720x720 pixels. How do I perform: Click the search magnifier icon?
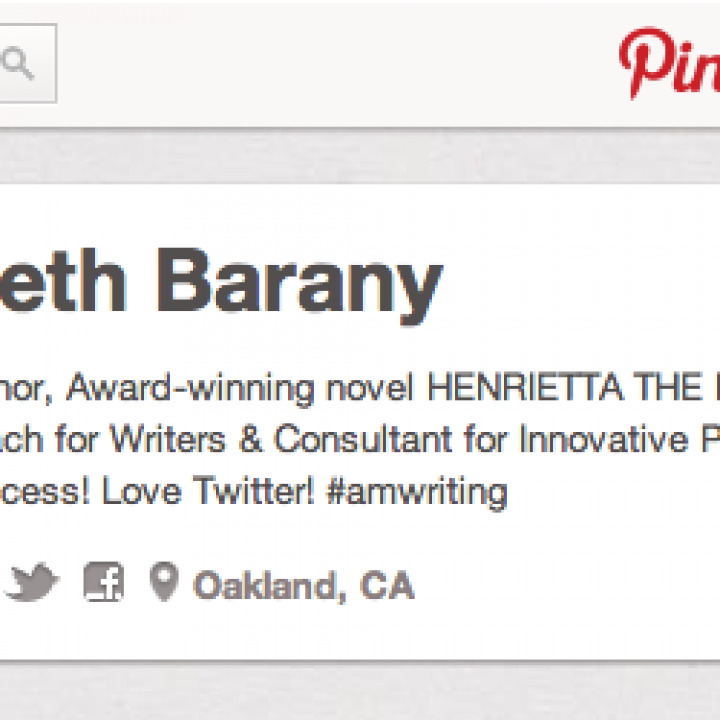coord(18,64)
